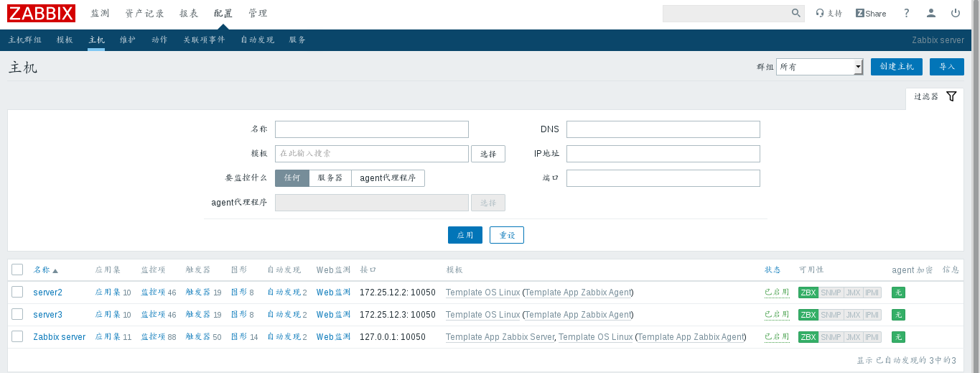Go to 模板 submenu

coord(65,40)
